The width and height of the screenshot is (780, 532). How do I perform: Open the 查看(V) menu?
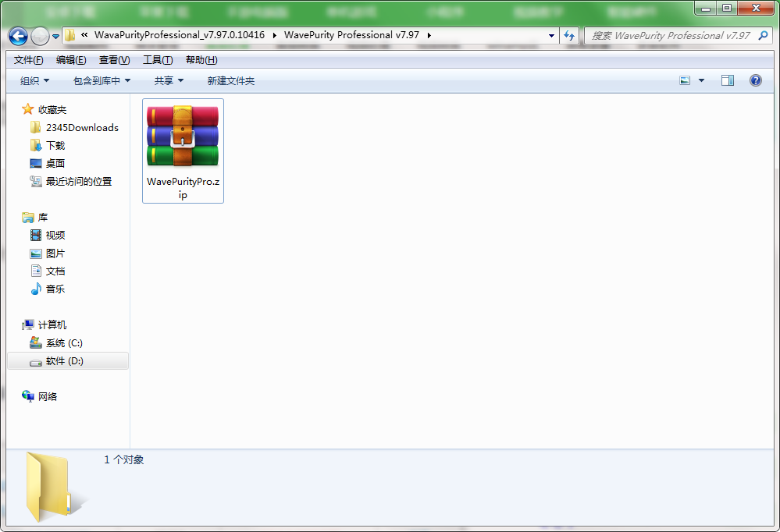coord(115,60)
